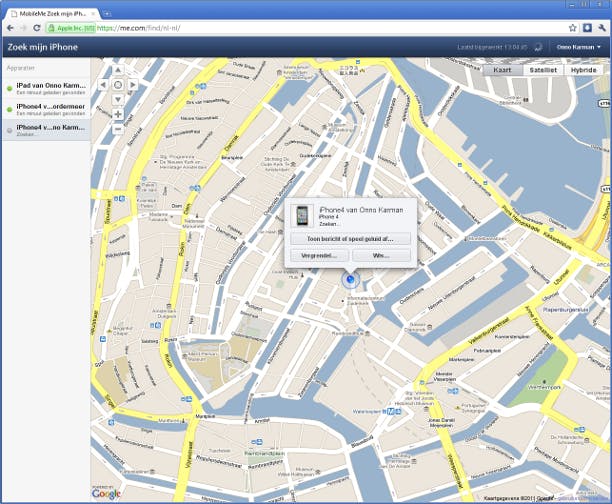Pan the map down with arrow control
Image resolution: width=612 pixels, height=504 pixels.
click(118, 99)
